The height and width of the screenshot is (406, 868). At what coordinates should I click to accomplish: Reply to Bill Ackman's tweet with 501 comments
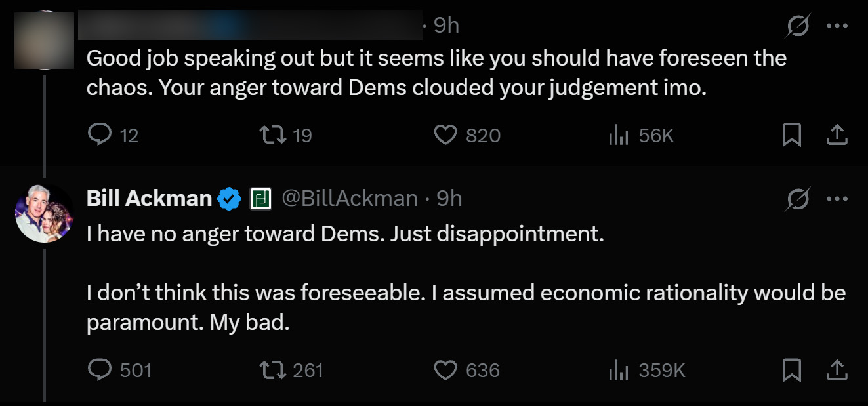tap(99, 371)
